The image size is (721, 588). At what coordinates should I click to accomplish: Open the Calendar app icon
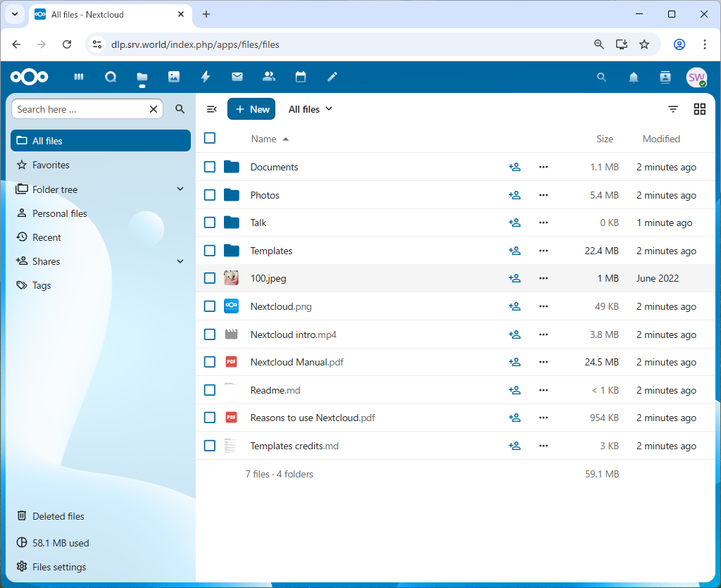(301, 77)
